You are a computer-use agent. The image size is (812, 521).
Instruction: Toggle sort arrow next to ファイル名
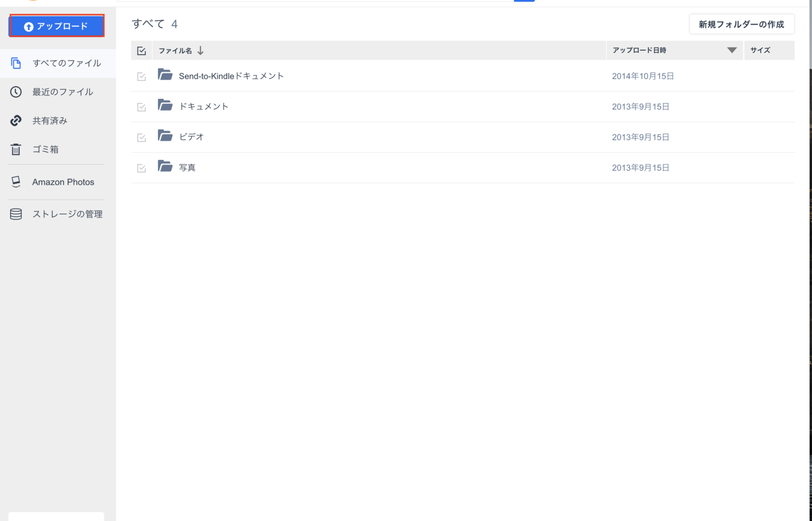200,51
